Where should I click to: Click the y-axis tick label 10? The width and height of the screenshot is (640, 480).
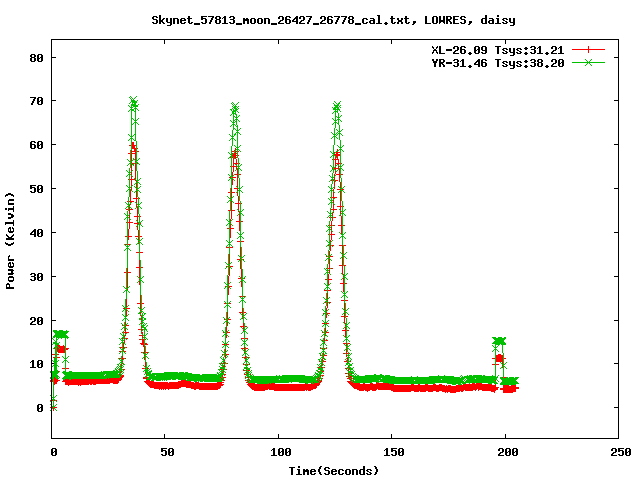[x=36, y=364]
